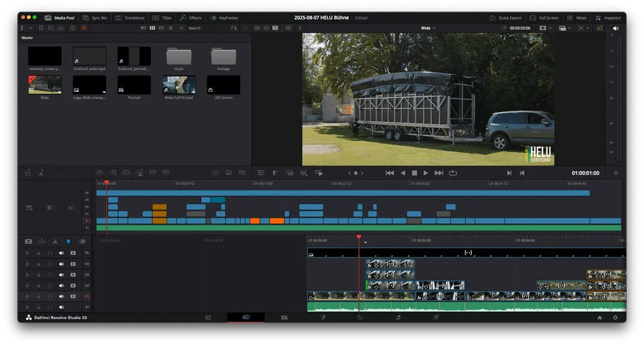Viewport: 644px width, 346px height.
Task: Switch media pool to thumbnail grid view
Action: 152,28
